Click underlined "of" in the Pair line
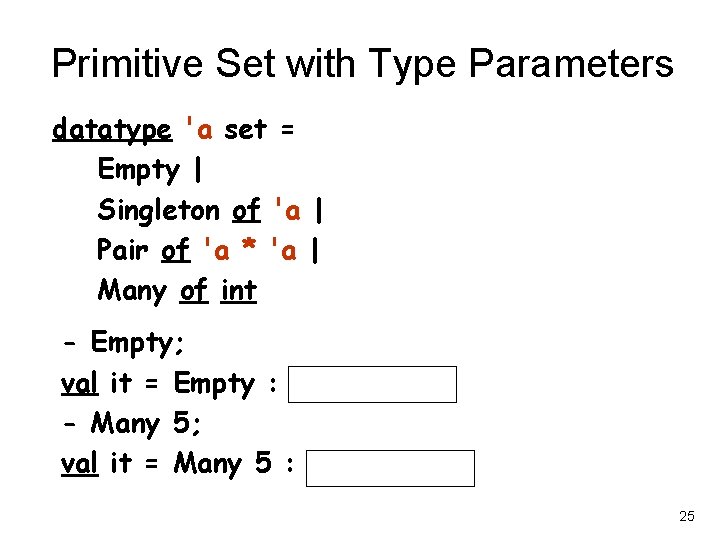The image size is (720, 540). tap(176, 250)
